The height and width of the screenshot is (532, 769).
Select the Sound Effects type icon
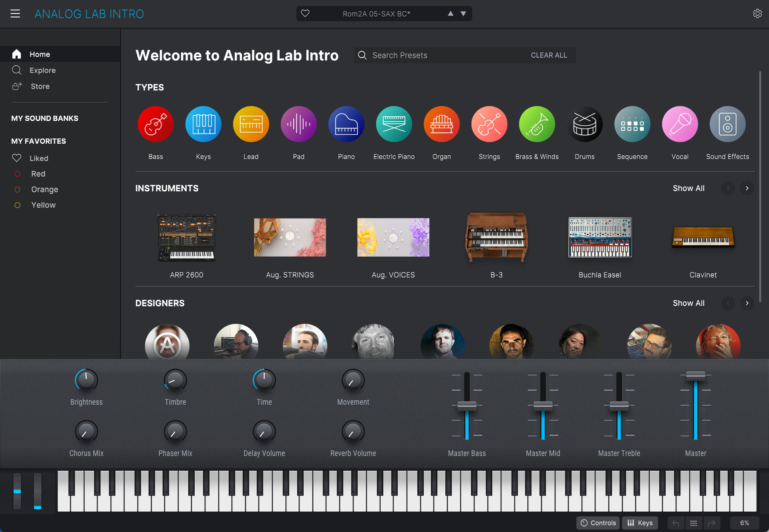tap(728, 124)
